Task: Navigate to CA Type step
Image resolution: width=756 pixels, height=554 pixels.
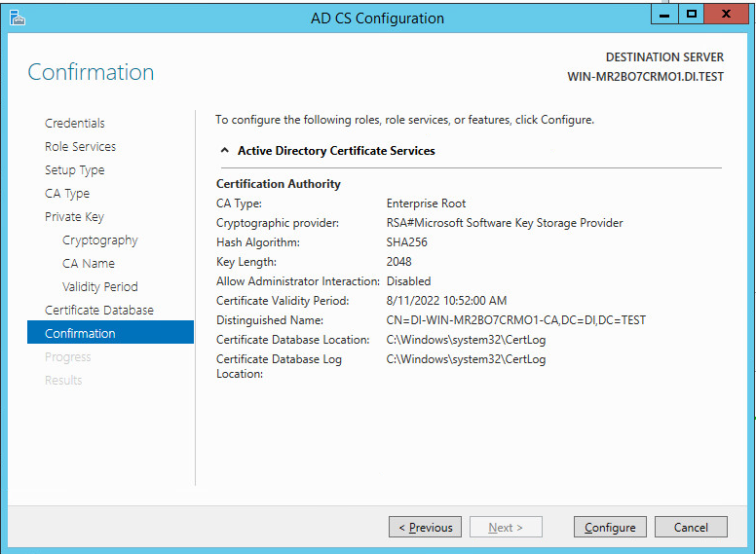Action: (x=67, y=194)
